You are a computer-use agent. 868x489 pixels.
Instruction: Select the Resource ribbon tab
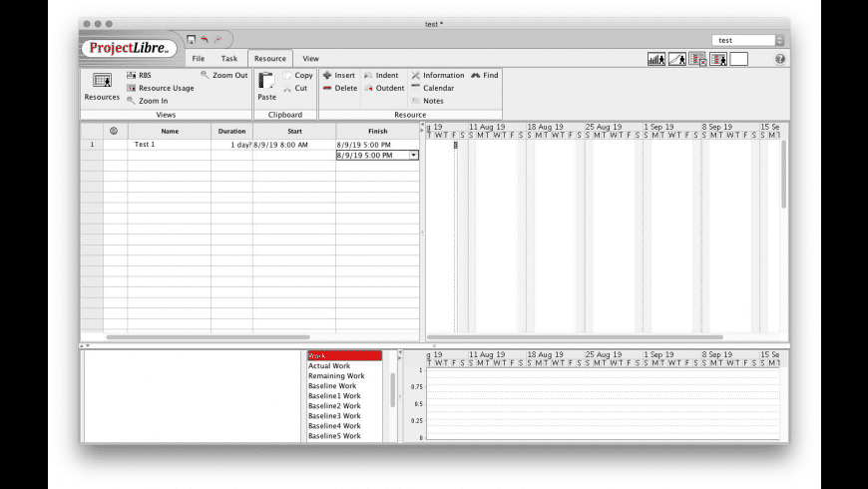click(270, 58)
